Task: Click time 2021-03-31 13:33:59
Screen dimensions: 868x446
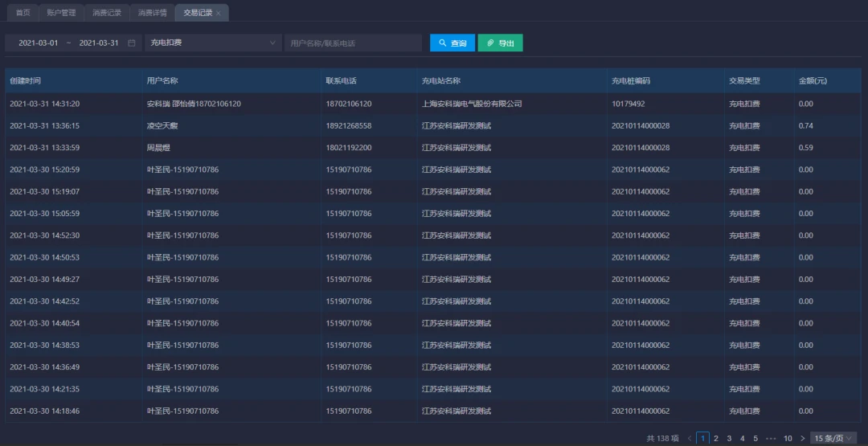Action: pos(44,148)
